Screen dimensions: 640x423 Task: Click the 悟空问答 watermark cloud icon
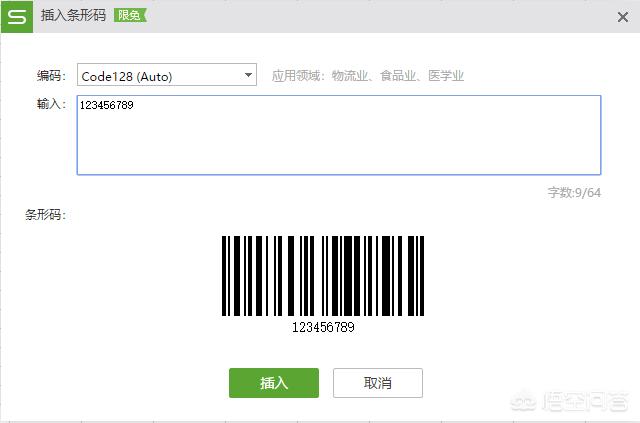524,402
